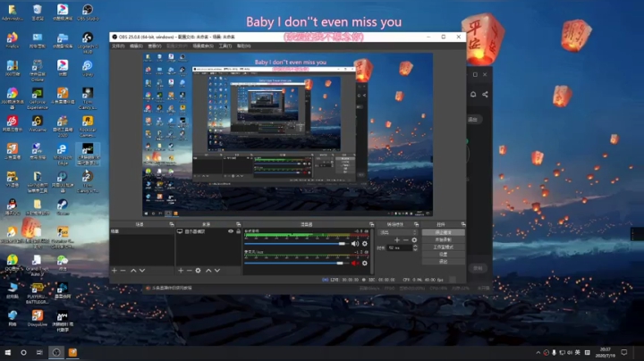The image size is (644, 361).
Task: Toggle Studio Mode in the Controls panel
Action: [x=443, y=247]
